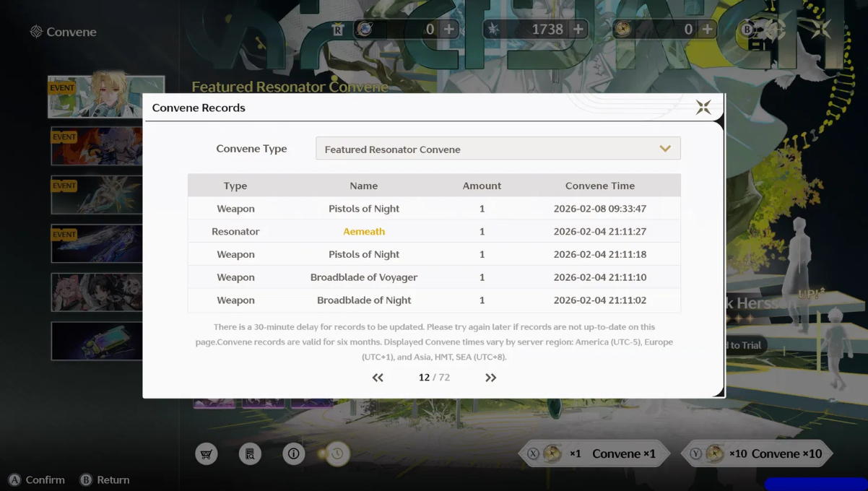The image size is (868, 491).
Task: Click the Type column header
Action: [235, 186]
